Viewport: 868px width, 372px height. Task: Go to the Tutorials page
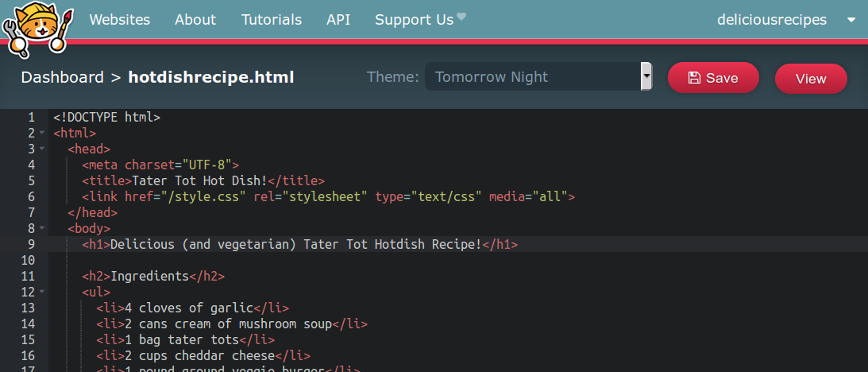pyautogui.click(x=272, y=20)
